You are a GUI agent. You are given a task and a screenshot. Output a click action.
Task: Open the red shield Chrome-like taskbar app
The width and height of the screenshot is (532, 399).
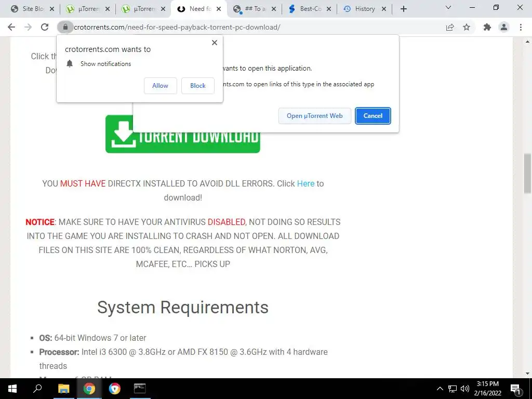tap(114, 389)
